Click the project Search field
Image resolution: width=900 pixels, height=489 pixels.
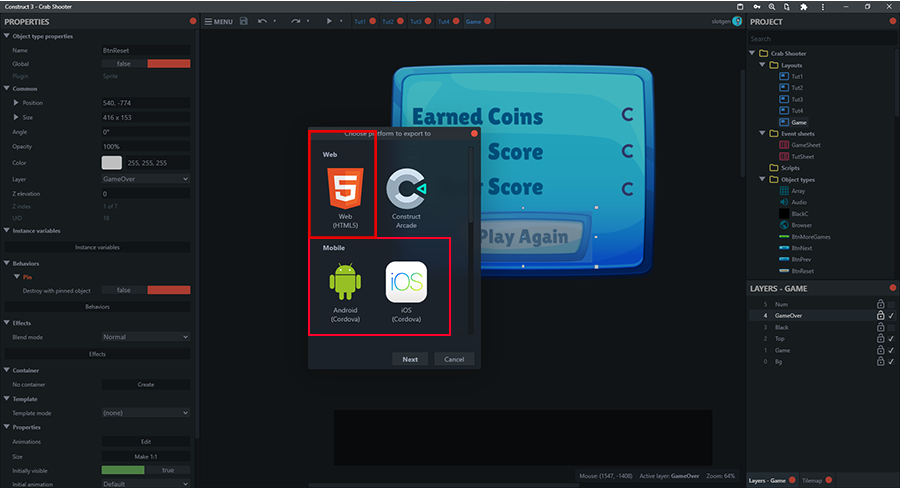(821, 38)
